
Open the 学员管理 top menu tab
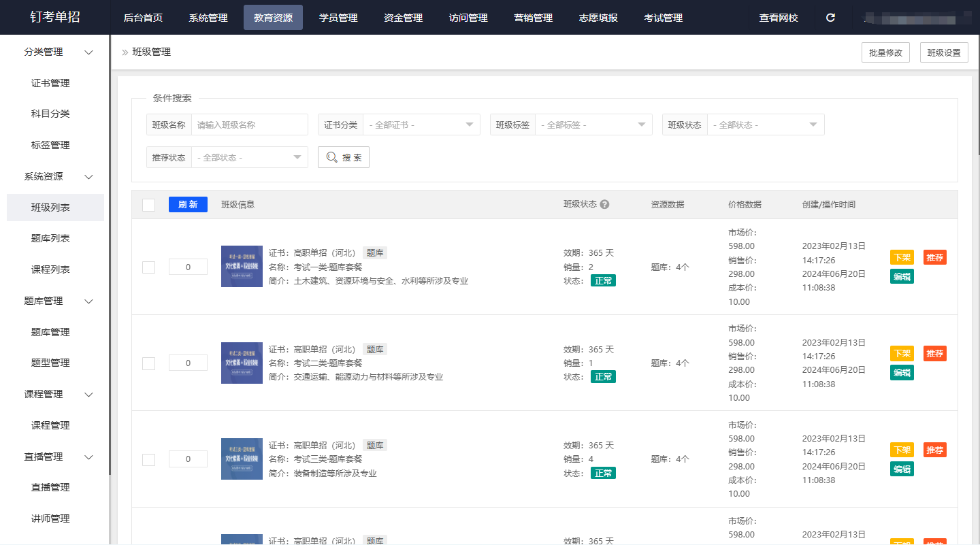[338, 18]
